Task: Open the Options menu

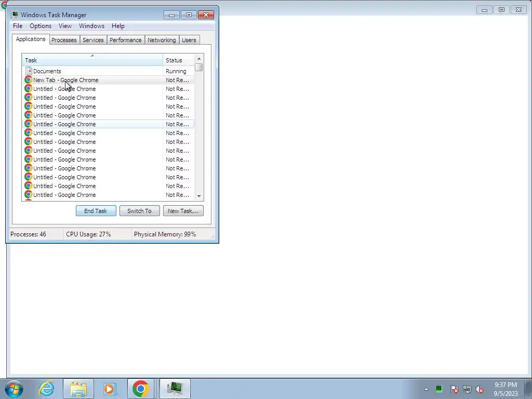Action: (41, 26)
